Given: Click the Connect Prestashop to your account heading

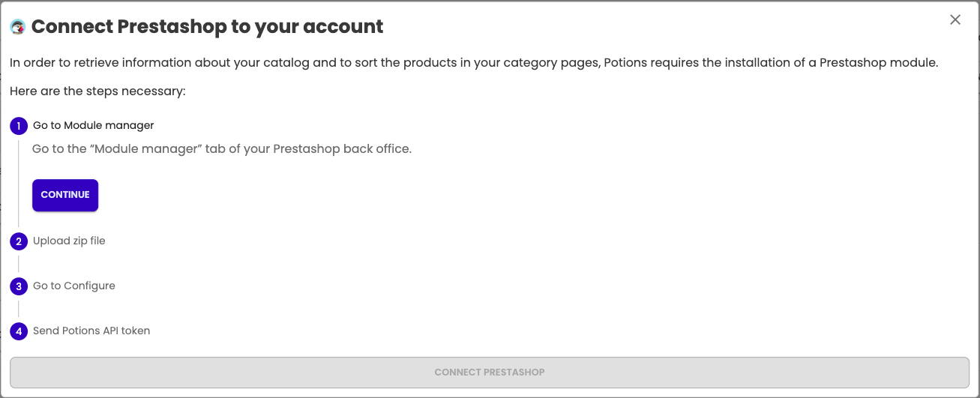Looking at the screenshot, I should point(208,27).
